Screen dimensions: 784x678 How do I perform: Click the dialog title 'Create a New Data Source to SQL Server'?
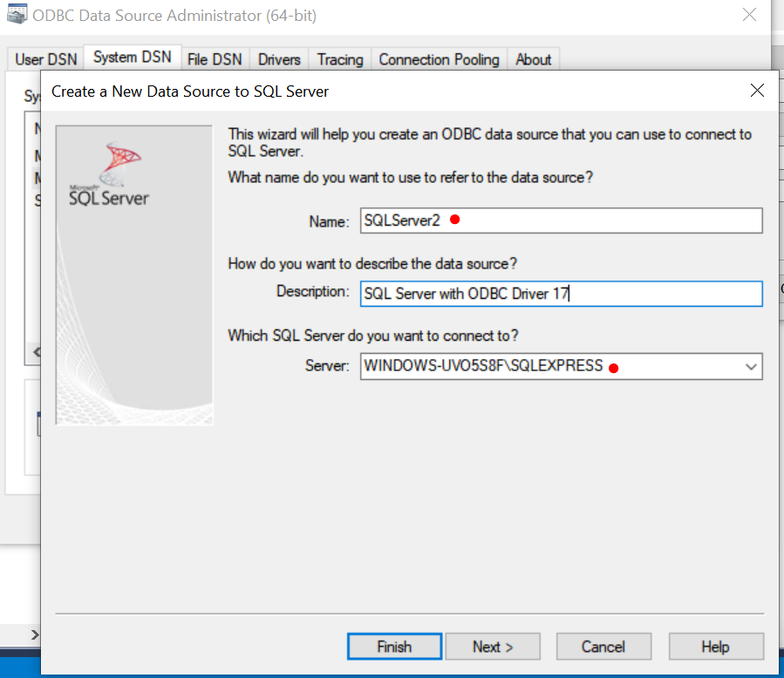point(190,92)
